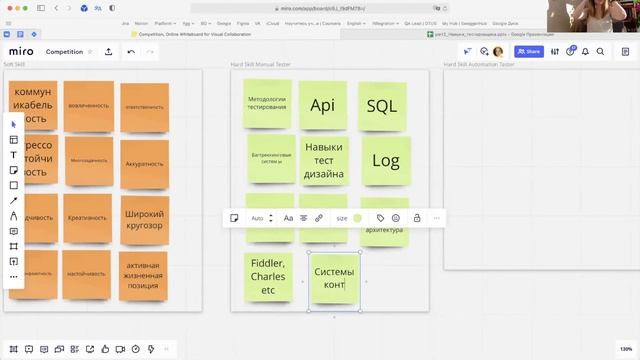640x360 pixels.
Task: Select the SQL sticky note
Action: point(382,107)
